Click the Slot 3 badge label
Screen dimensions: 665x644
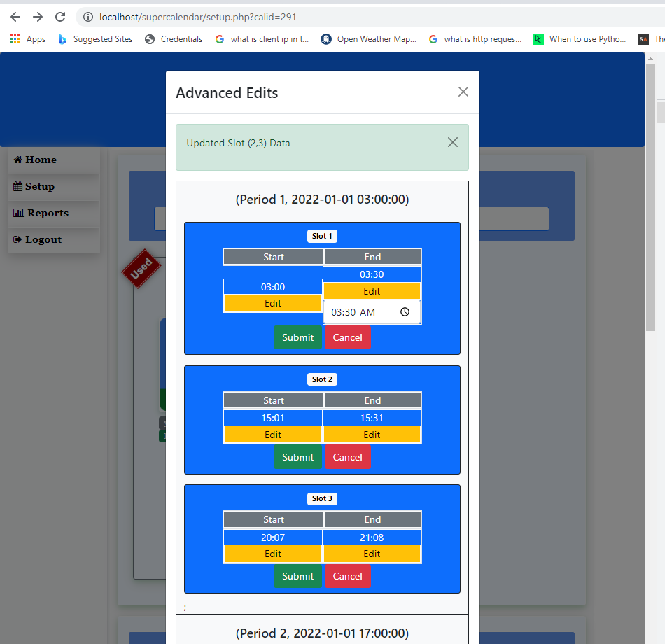pos(322,499)
